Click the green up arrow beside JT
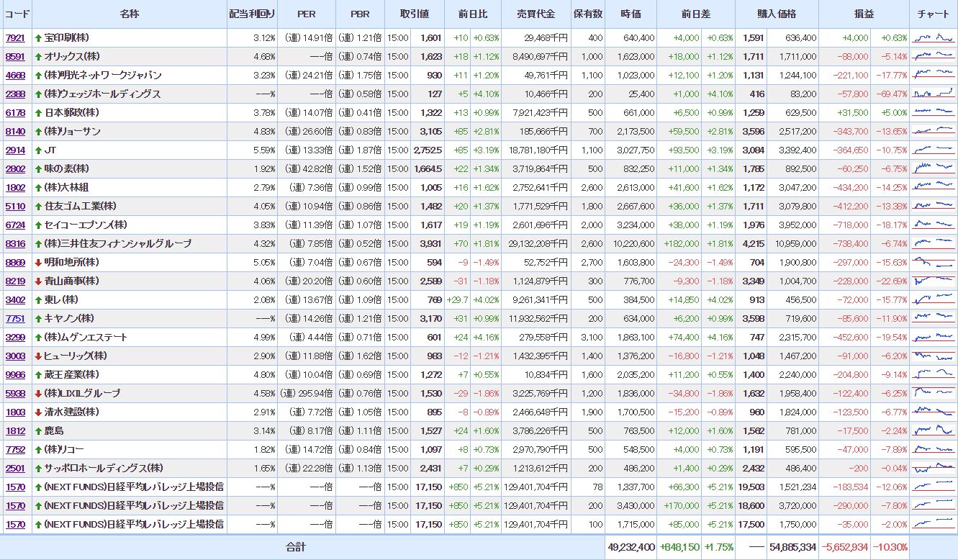 [38, 150]
